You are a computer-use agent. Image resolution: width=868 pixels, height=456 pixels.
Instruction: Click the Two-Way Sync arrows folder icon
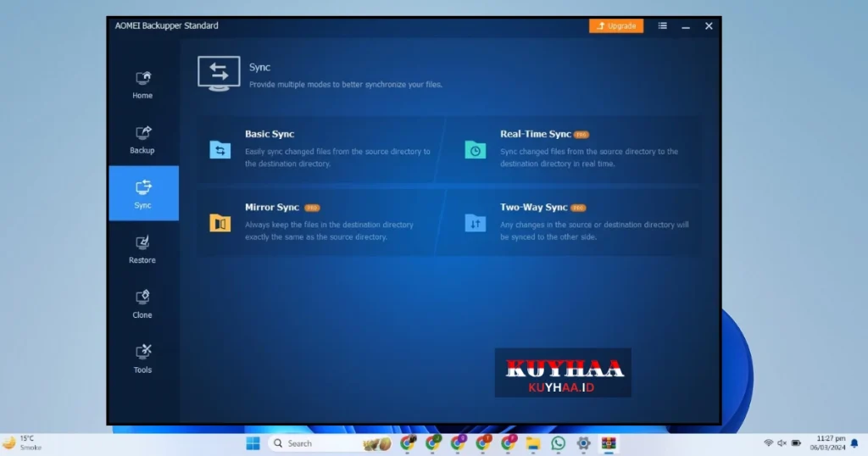pyautogui.click(x=475, y=223)
